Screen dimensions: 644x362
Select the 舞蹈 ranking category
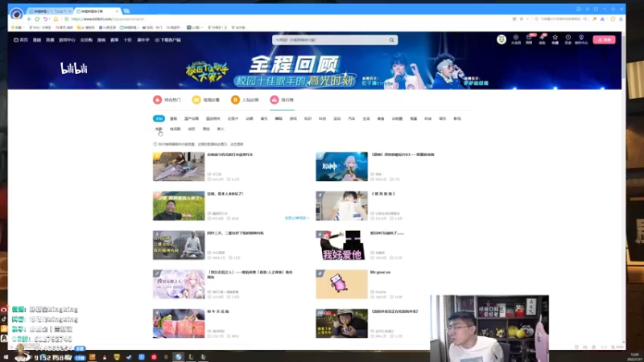[x=279, y=118]
